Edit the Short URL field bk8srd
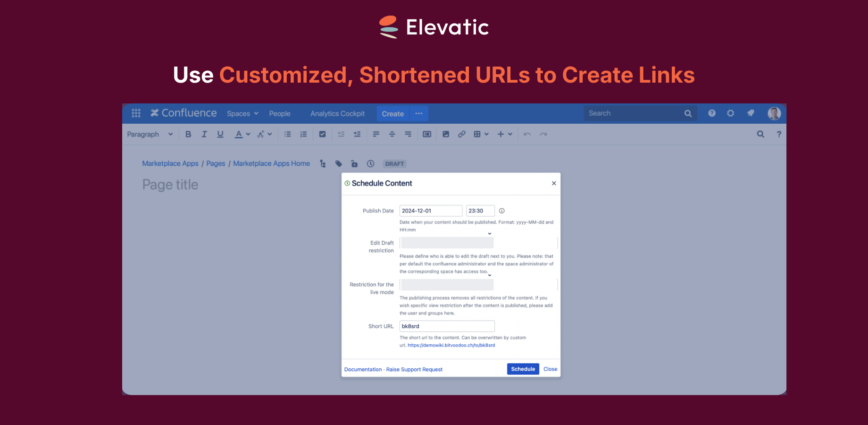 447,326
